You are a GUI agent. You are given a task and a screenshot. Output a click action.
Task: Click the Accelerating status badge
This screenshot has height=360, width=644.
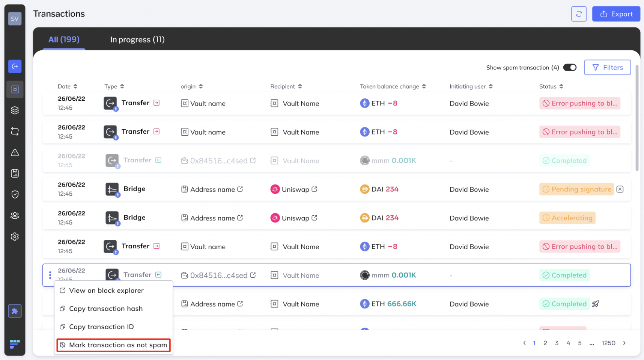[x=567, y=218]
